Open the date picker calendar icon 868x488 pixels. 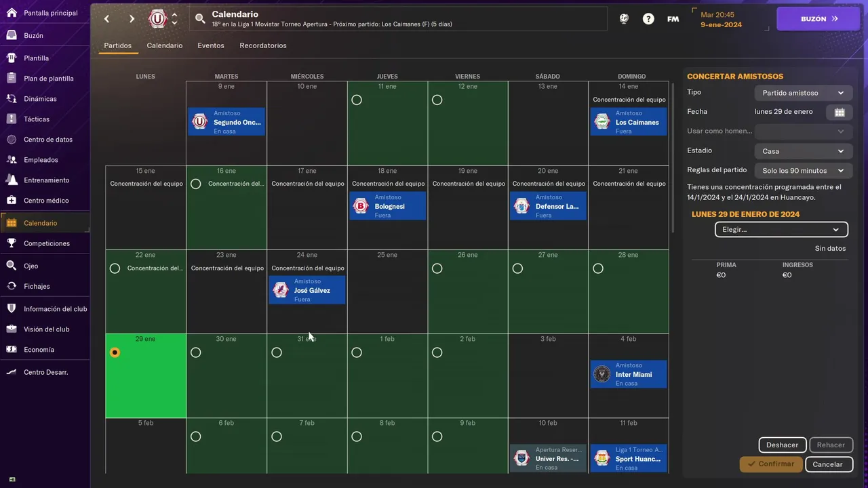840,113
